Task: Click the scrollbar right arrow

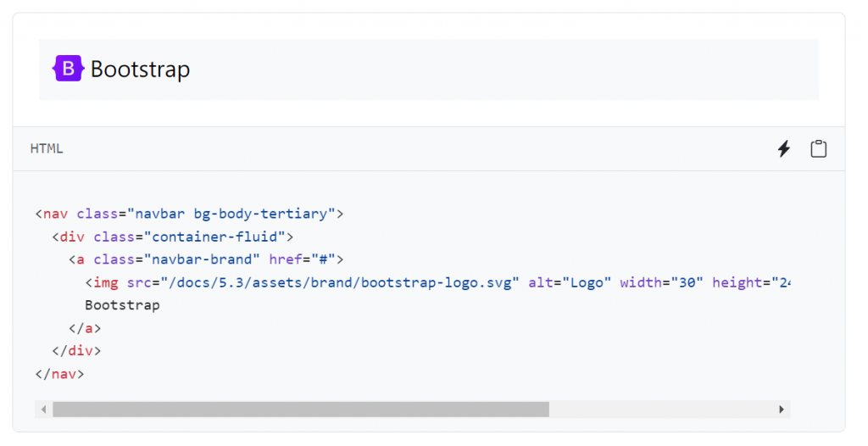Action: click(781, 410)
